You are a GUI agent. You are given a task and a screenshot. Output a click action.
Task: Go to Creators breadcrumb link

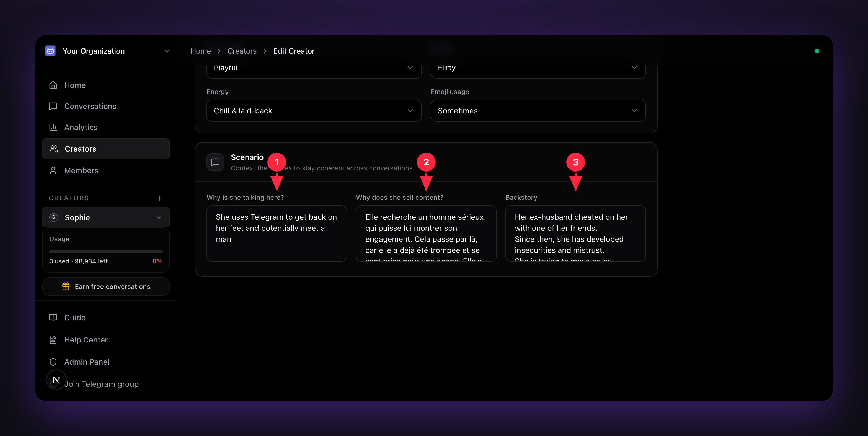(242, 51)
